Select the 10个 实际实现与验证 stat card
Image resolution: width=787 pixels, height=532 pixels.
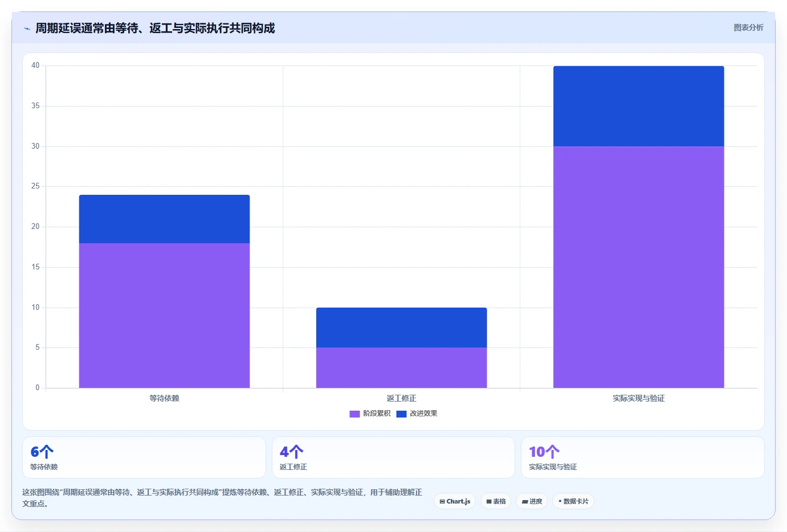(643, 457)
